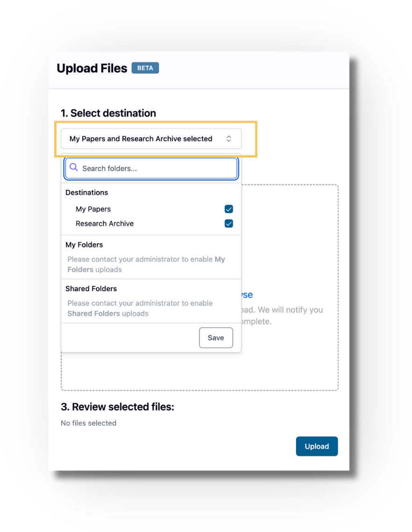
Task: Click the magnifier icon in the search box
Action: [x=73, y=167]
